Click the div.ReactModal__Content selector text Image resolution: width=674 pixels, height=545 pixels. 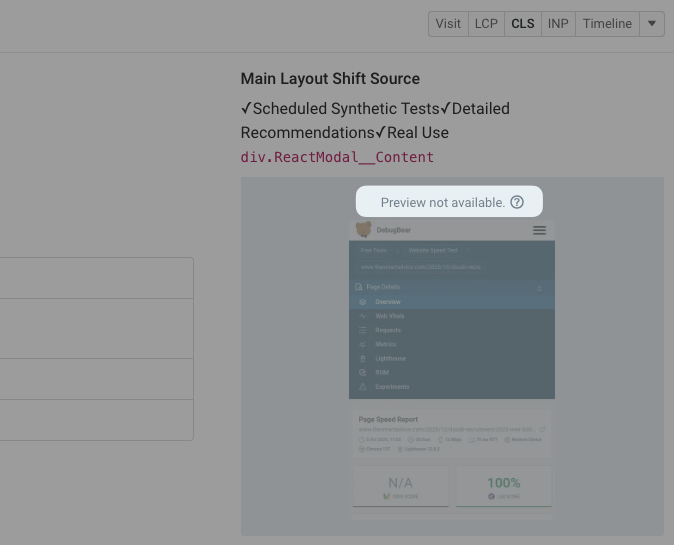(337, 157)
